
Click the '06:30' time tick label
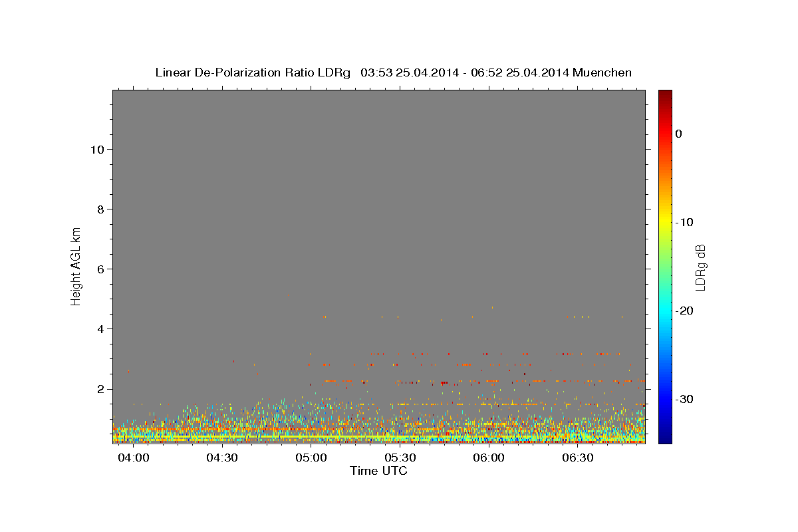click(x=578, y=458)
